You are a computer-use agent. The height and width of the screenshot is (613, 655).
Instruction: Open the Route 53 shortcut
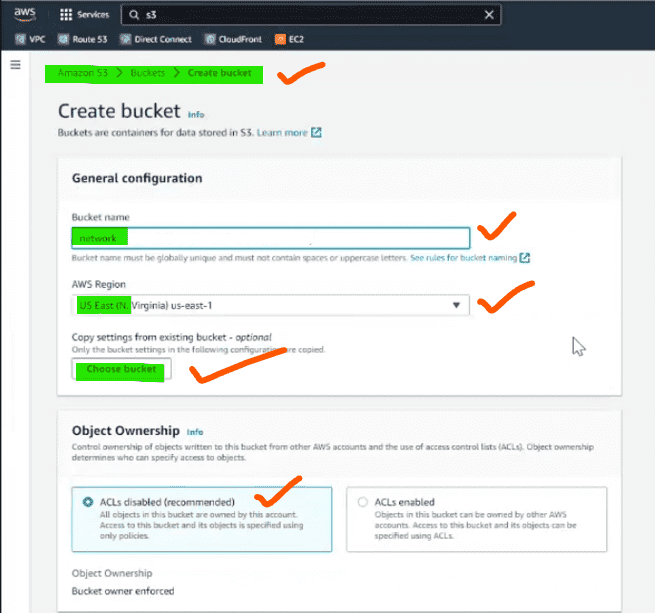click(x=83, y=39)
